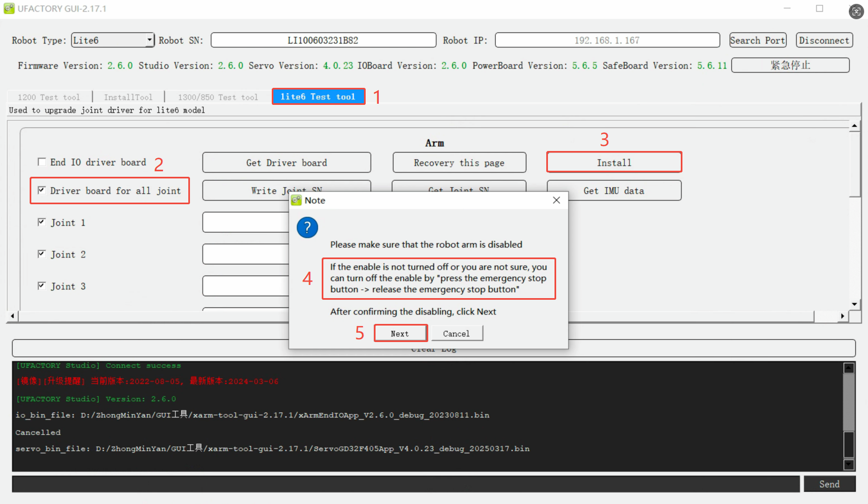The image size is (868, 504).
Task: Click PowerBoard Version value 5.6.5
Action: tap(585, 65)
